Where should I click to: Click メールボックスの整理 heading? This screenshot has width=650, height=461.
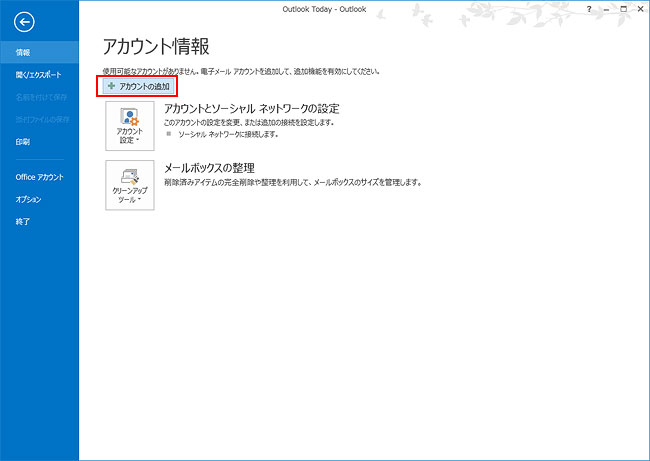pyautogui.click(x=209, y=168)
